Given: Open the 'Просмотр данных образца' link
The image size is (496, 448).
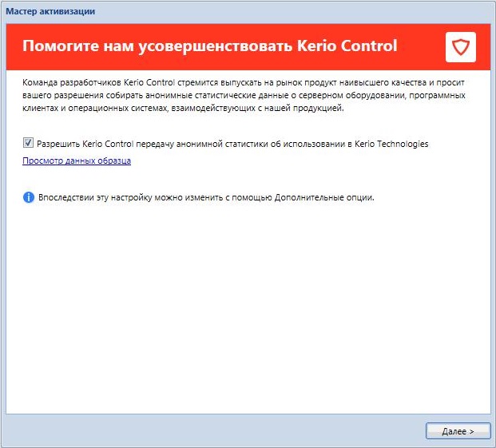Looking at the screenshot, I should click(77, 161).
